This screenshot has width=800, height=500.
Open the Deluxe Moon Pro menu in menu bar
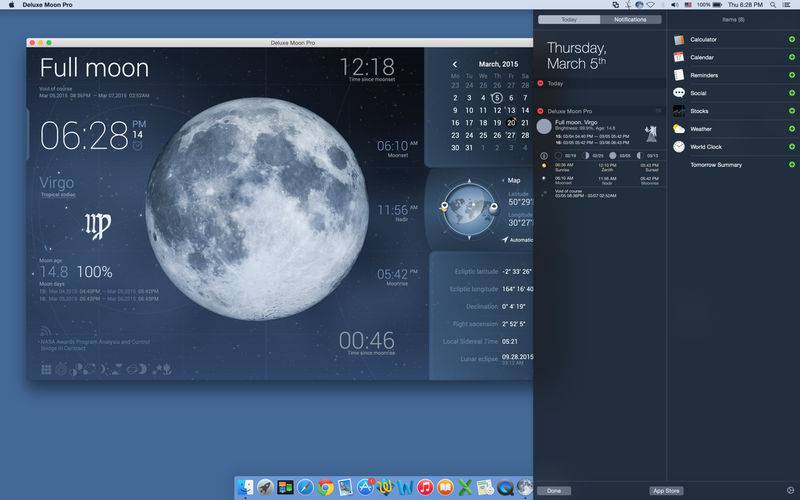pos(47,5)
